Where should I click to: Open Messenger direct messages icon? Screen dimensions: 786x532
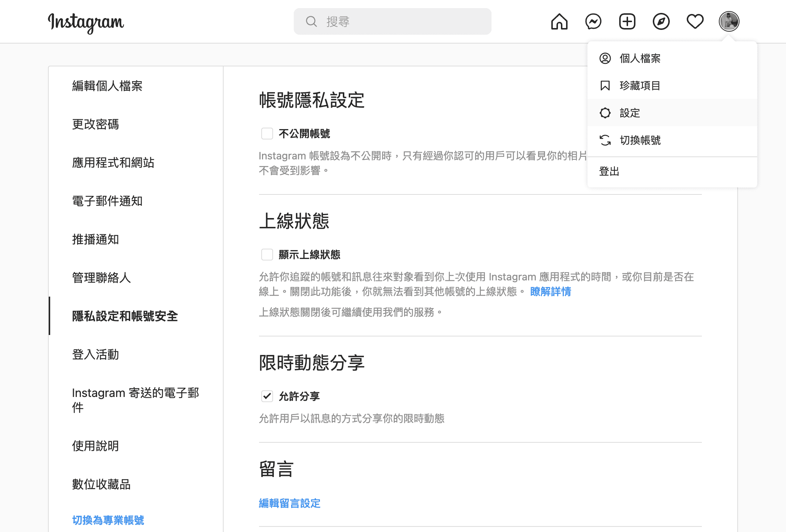pos(593,21)
